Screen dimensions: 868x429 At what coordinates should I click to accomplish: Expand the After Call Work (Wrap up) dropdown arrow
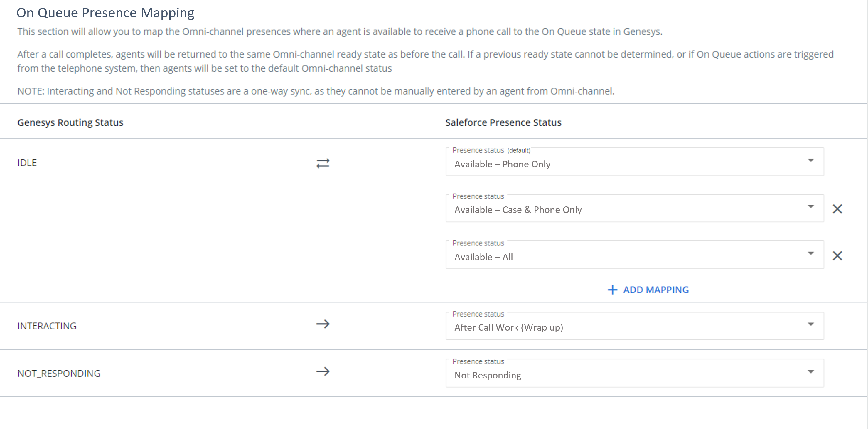[811, 324]
